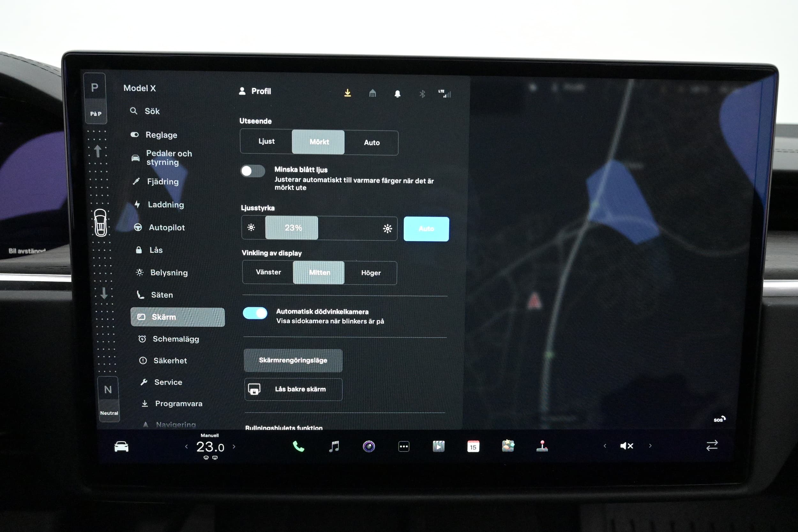Tap the high brightness sun icon
Viewport: 798px width, 532px height.
388,229
